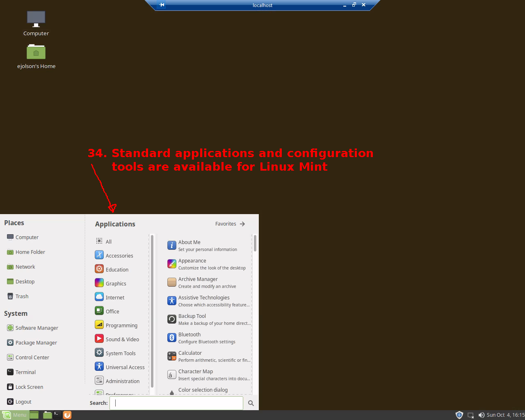Select the Administration category

pos(117,381)
